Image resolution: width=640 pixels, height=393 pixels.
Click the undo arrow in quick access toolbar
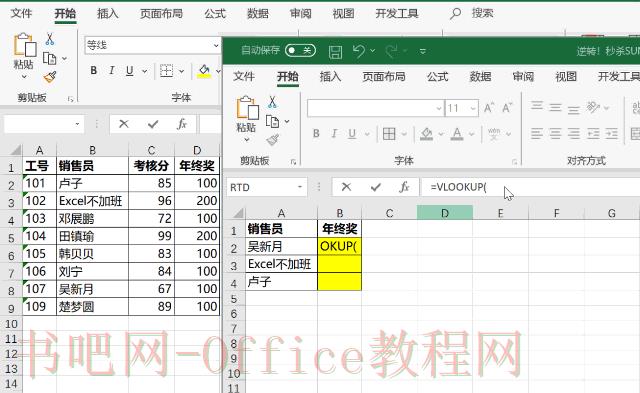click(359, 51)
